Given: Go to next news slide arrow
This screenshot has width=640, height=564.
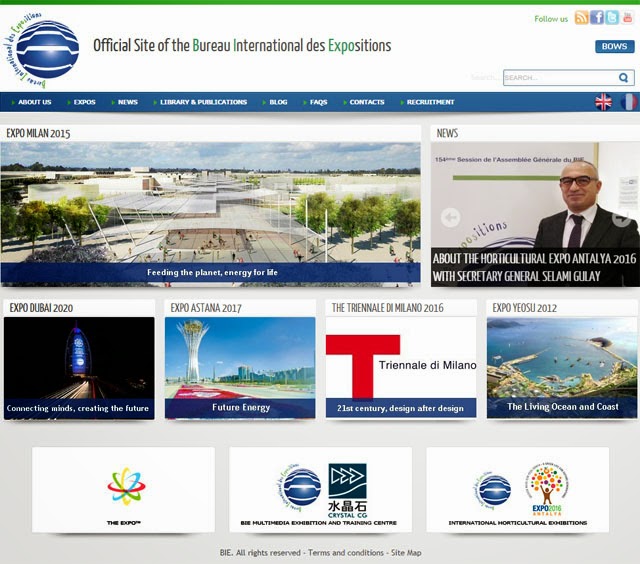Looking at the screenshot, I should (x=622, y=218).
